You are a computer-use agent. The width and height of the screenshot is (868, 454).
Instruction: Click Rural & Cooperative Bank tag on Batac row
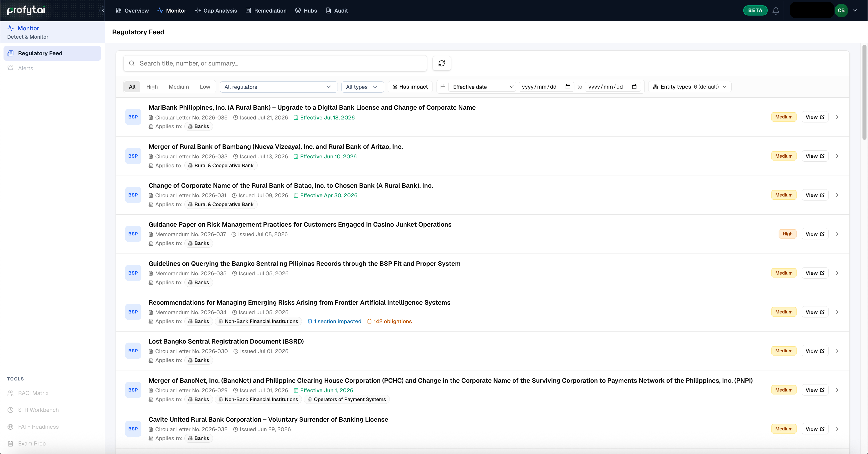[x=221, y=205]
